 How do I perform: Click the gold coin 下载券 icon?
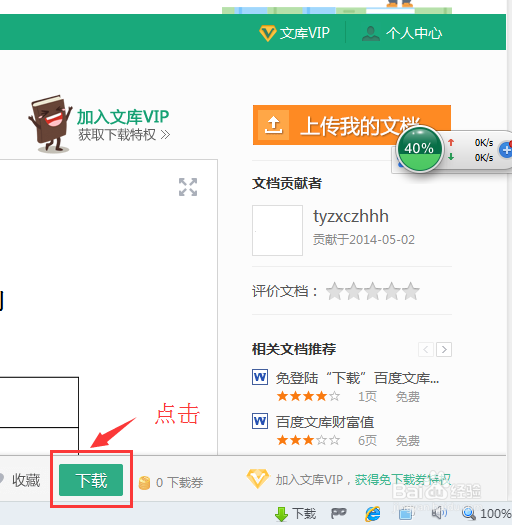click(144, 483)
